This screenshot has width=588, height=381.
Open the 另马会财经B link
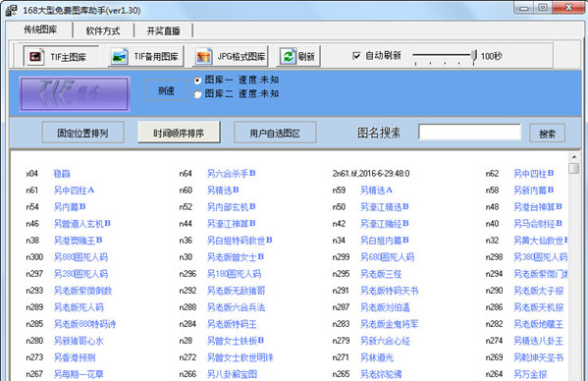pos(538,224)
